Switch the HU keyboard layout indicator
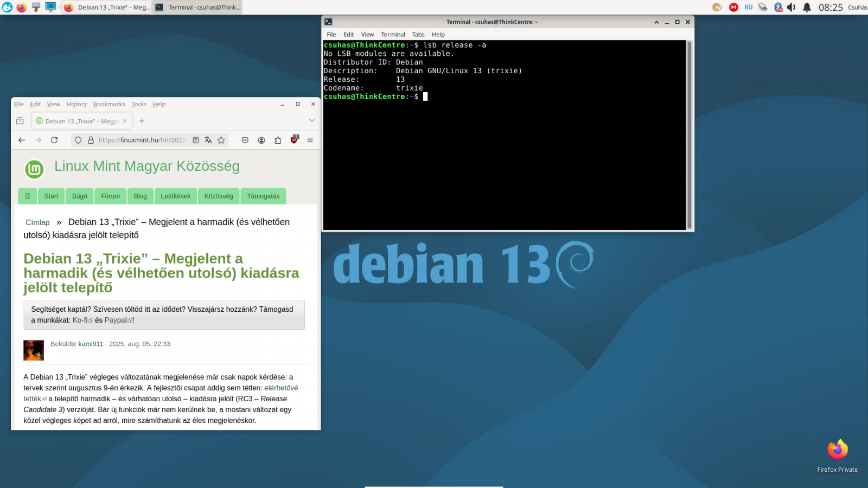 pyautogui.click(x=749, y=7)
